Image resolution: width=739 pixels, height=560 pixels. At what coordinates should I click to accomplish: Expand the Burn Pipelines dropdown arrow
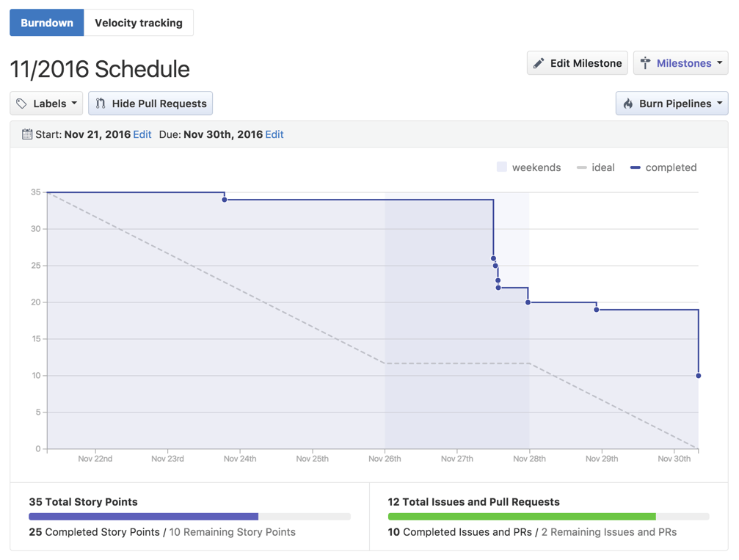point(720,103)
